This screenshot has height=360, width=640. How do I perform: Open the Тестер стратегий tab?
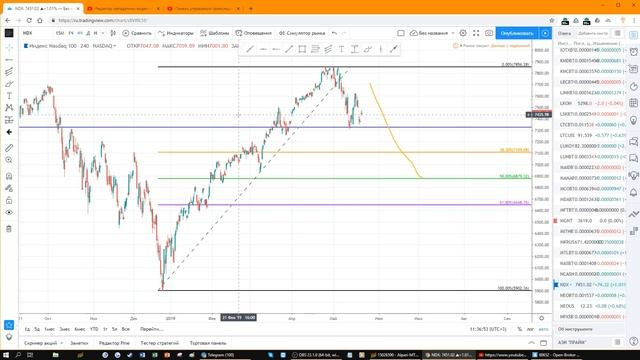tap(160, 343)
